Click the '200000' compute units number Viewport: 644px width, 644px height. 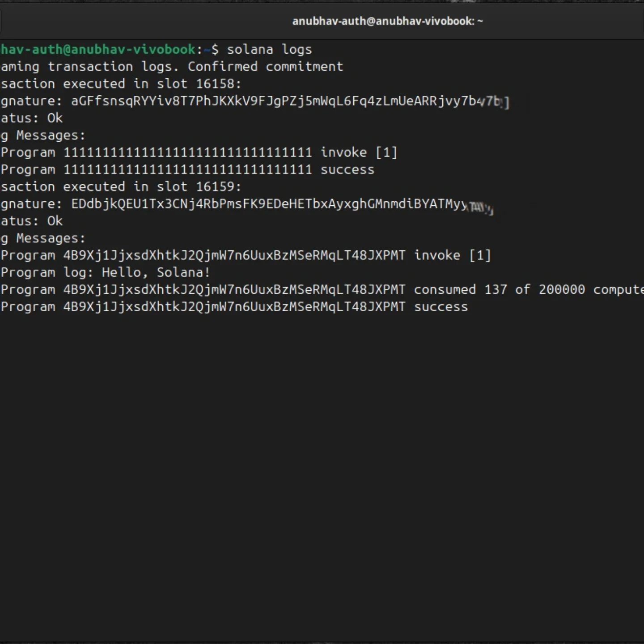tap(562, 289)
